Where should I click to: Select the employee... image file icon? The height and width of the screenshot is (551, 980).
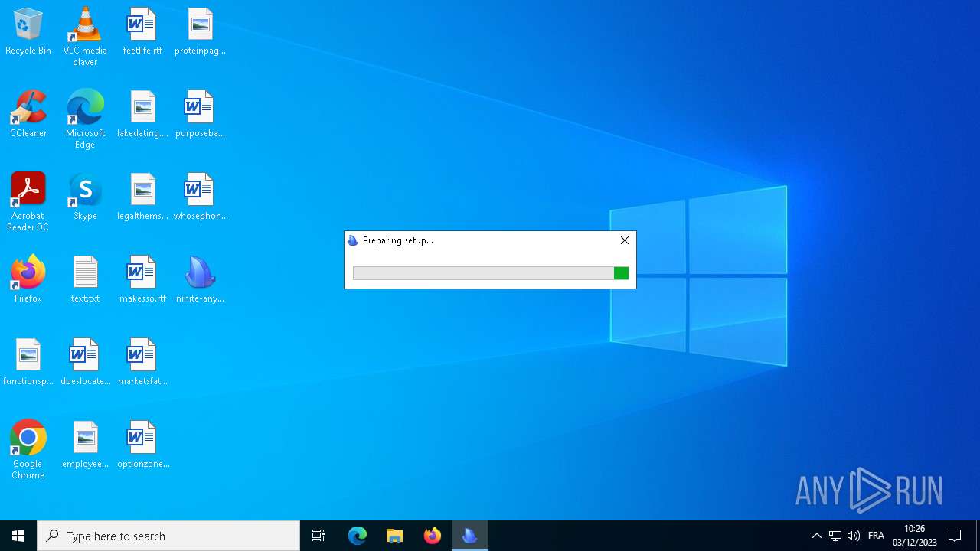pyautogui.click(x=85, y=445)
